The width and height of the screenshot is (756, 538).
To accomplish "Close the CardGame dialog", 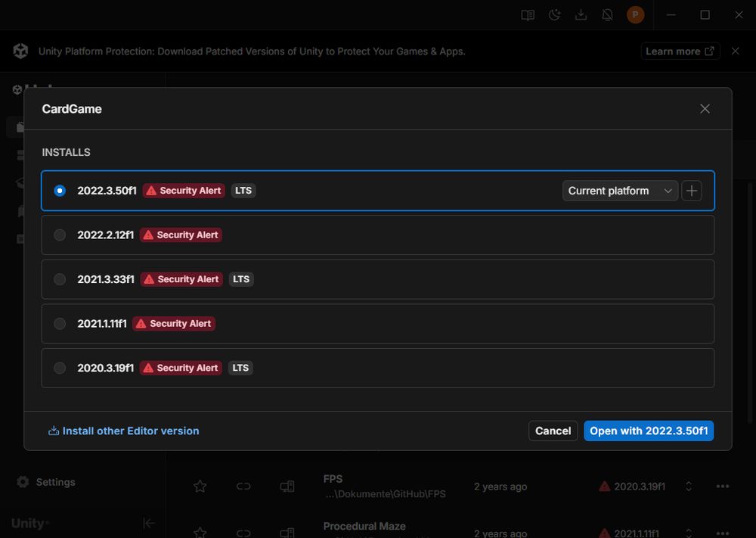I will point(705,109).
